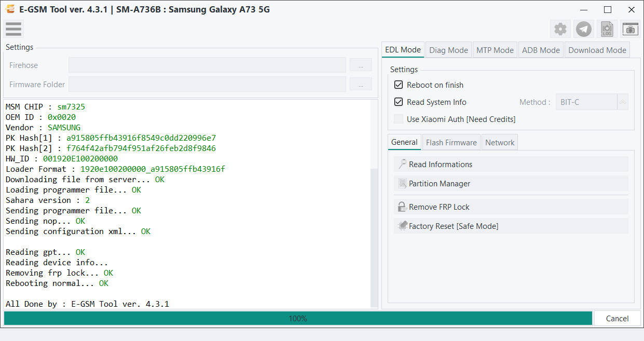The width and height of the screenshot is (644, 341).
Task: Click the Remove FRP Lock padlock icon
Action: tap(402, 207)
